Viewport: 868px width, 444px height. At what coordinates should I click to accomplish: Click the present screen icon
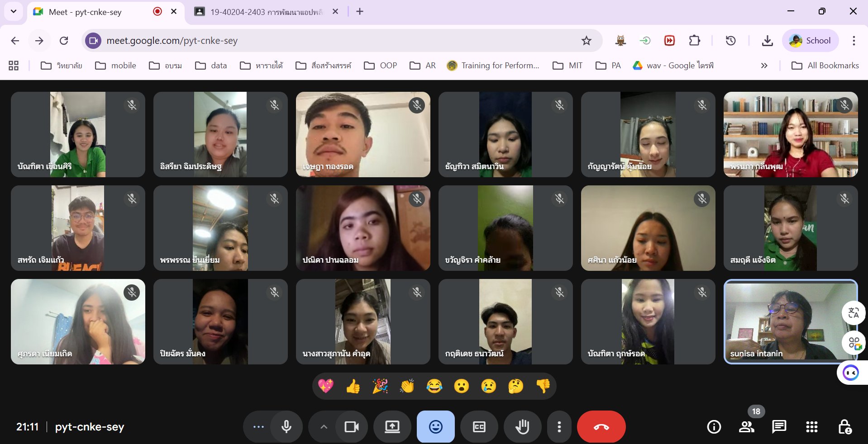pyautogui.click(x=392, y=427)
